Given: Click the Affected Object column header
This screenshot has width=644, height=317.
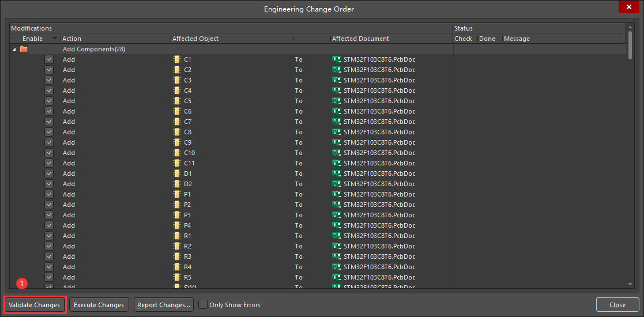Looking at the screenshot, I should point(232,39).
